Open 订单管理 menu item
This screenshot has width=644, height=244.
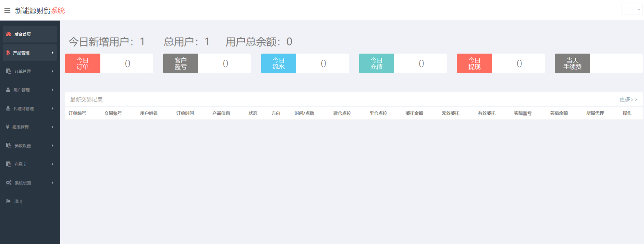pyautogui.click(x=30, y=71)
